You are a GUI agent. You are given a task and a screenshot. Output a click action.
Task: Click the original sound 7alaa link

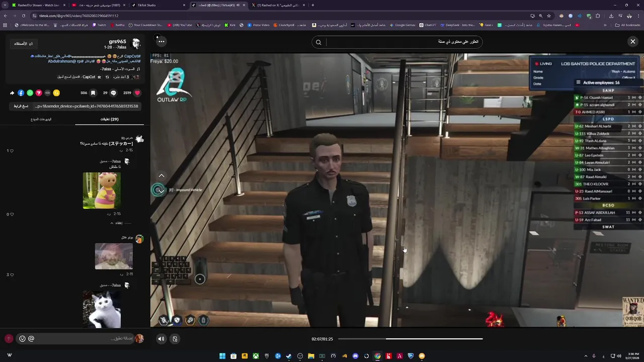pyautogui.click(x=120, y=69)
